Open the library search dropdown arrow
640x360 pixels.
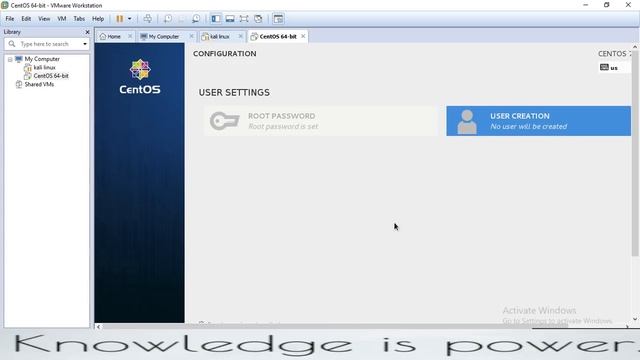(x=85, y=44)
